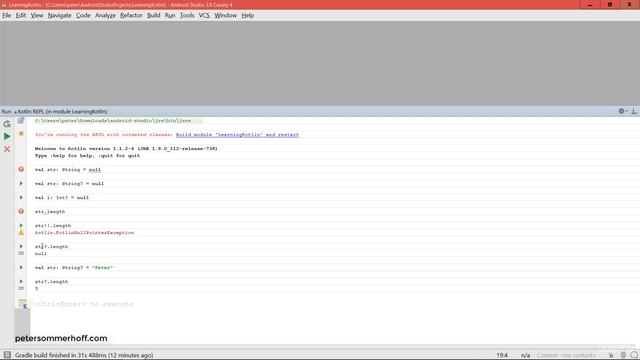Image resolution: width=640 pixels, height=360 pixels.
Task: Open the Analyze menu
Action: (x=105, y=15)
